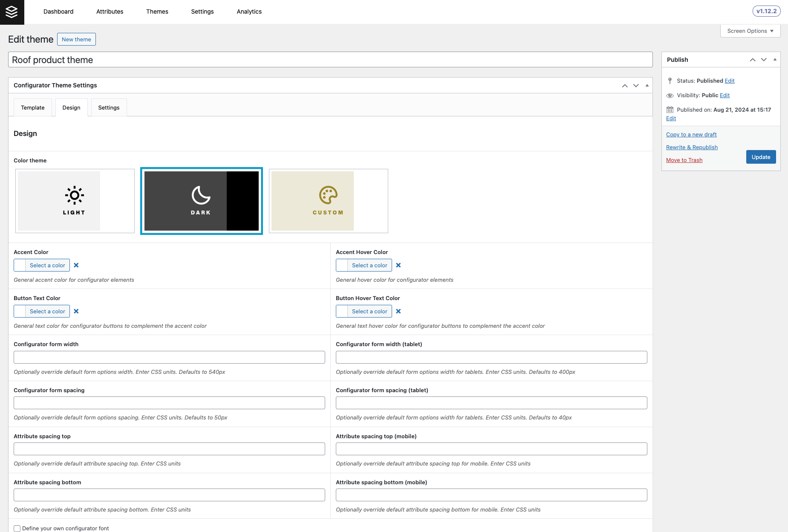This screenshot has height=532, width=788.
Task: Click the visibility eye icon in Publish
Action: click(670, 95)
